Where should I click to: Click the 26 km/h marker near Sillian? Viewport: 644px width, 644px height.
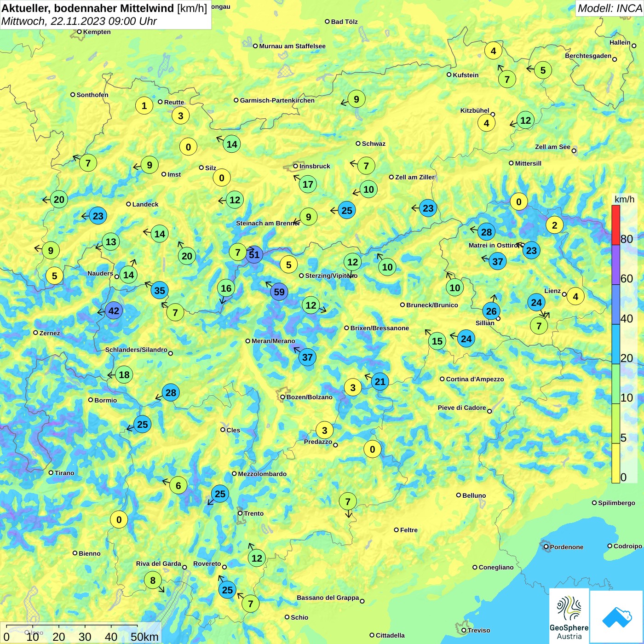pyautogui.click(x=491, y=311)
